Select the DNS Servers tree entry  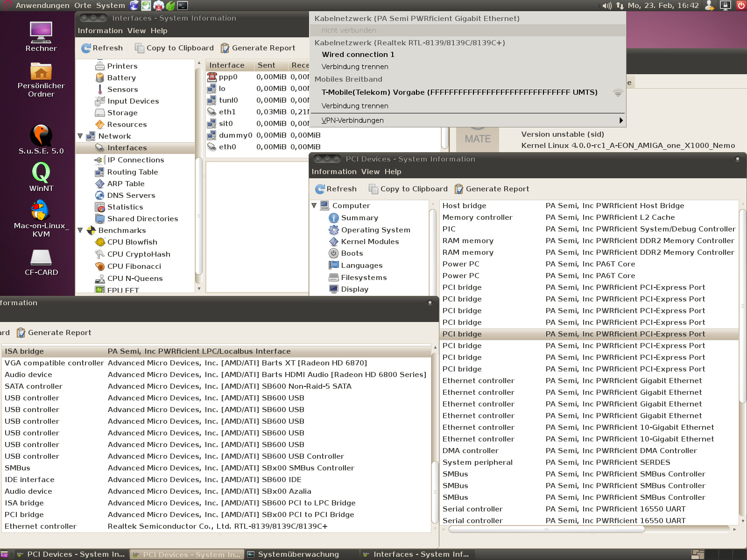tap(131, 196)
